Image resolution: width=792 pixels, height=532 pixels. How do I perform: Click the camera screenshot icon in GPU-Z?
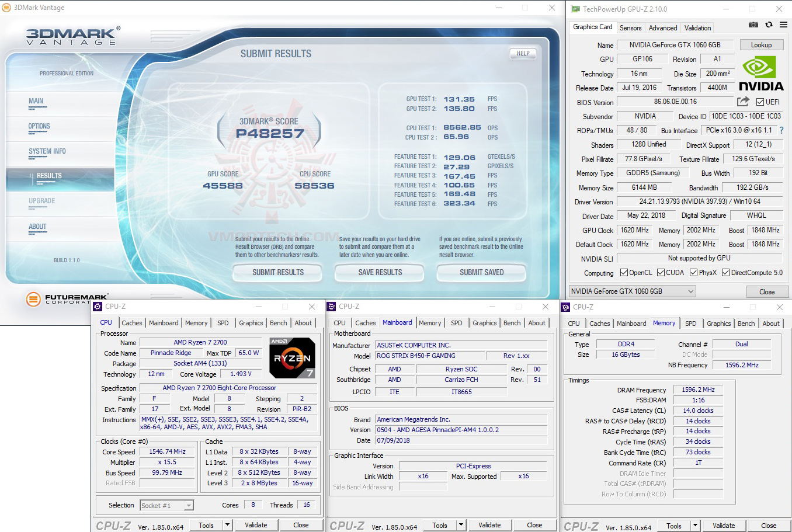click(753, 25)
